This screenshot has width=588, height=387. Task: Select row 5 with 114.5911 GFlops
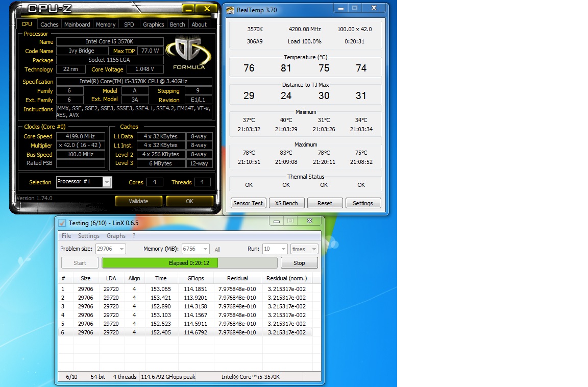coord(185,324)
